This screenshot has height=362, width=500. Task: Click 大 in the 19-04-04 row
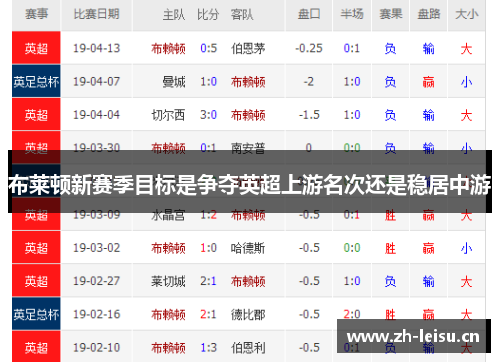coord(467,115)
